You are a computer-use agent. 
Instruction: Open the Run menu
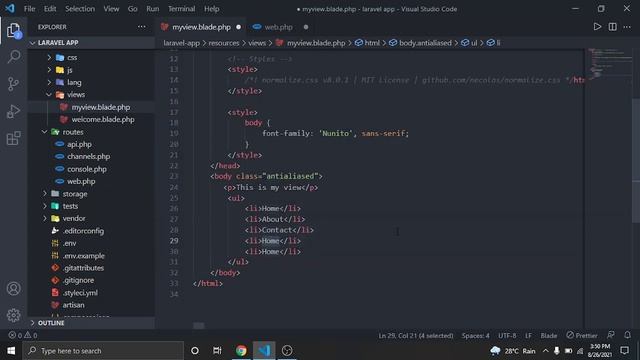(x=153, y=9)
